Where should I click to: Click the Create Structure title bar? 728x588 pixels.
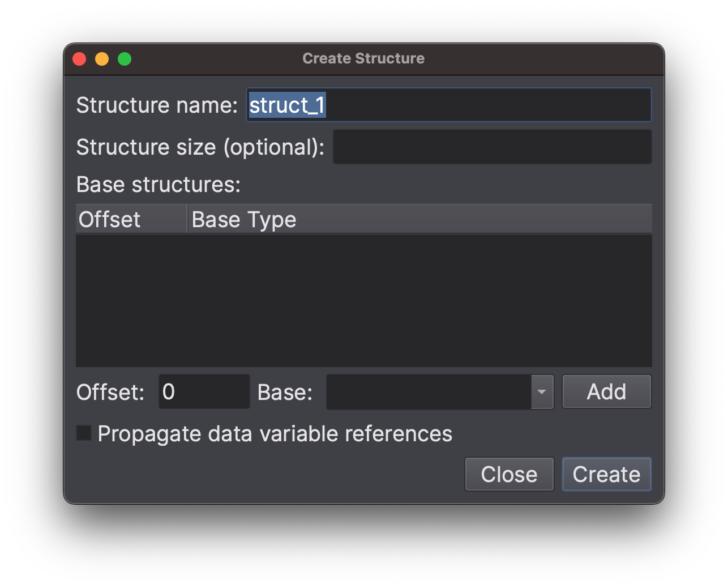coord(363,58)
